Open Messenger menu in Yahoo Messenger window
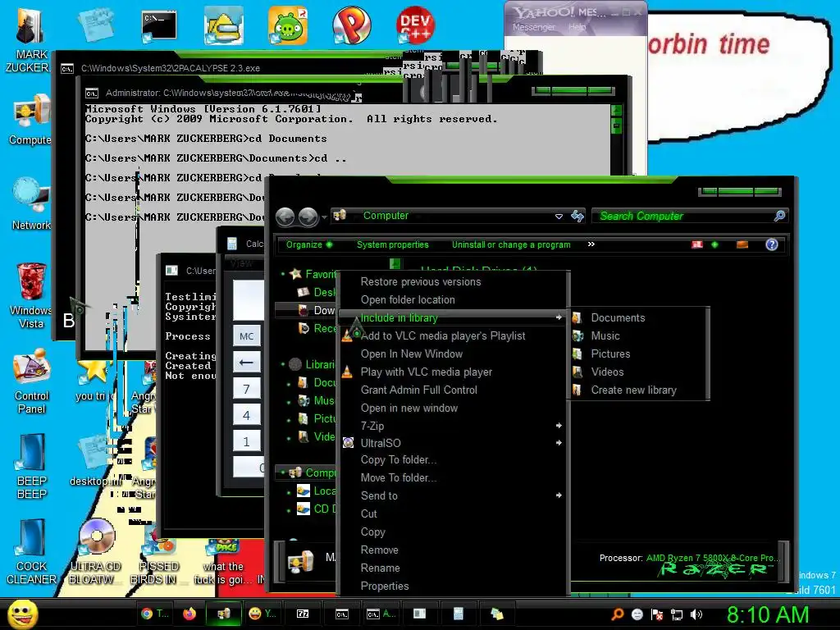840x630 pixels. coord(533,27)
